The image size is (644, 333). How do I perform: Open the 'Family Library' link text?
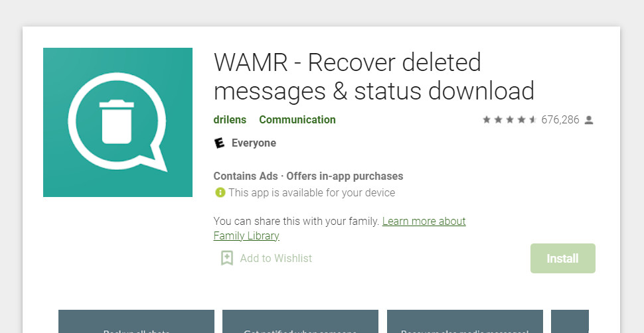(246, 235)
